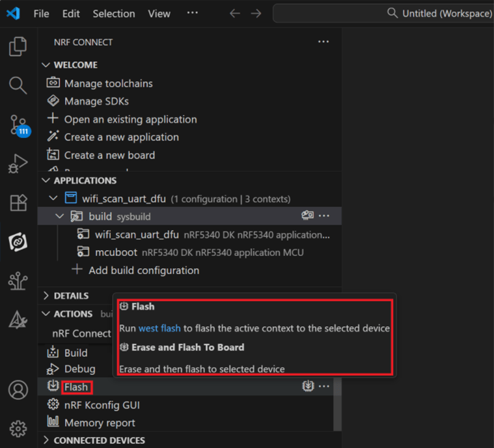Viewport: 494px width, 448px height.
Task: Click the plus icon beside Open an existing application
Action: 53,119
